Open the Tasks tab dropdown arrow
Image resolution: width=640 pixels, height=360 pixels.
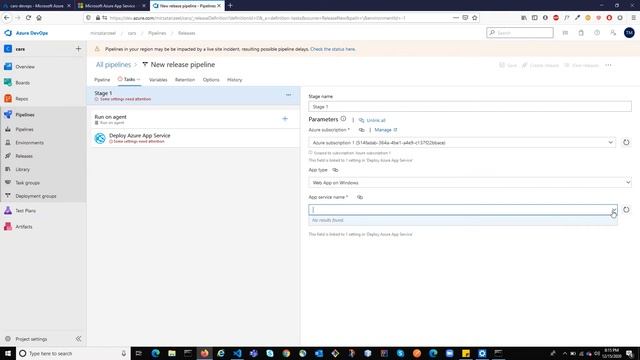139,79
